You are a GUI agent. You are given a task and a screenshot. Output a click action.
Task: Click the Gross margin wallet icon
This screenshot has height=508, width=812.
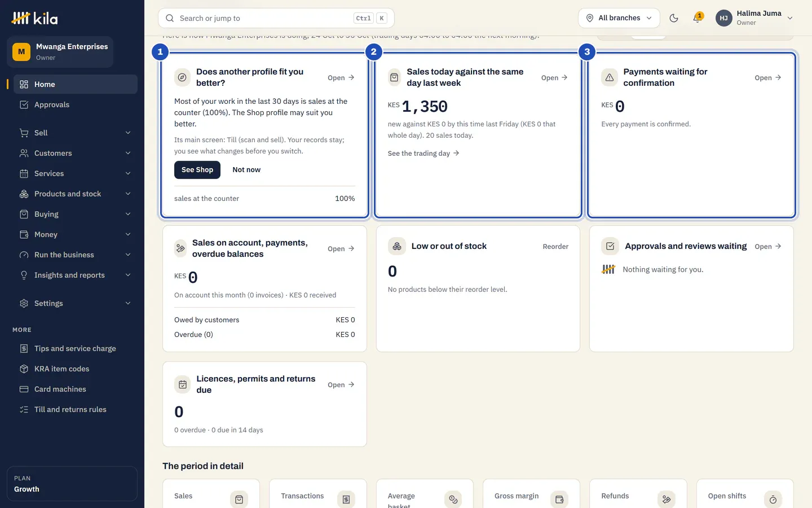[559, 500]
